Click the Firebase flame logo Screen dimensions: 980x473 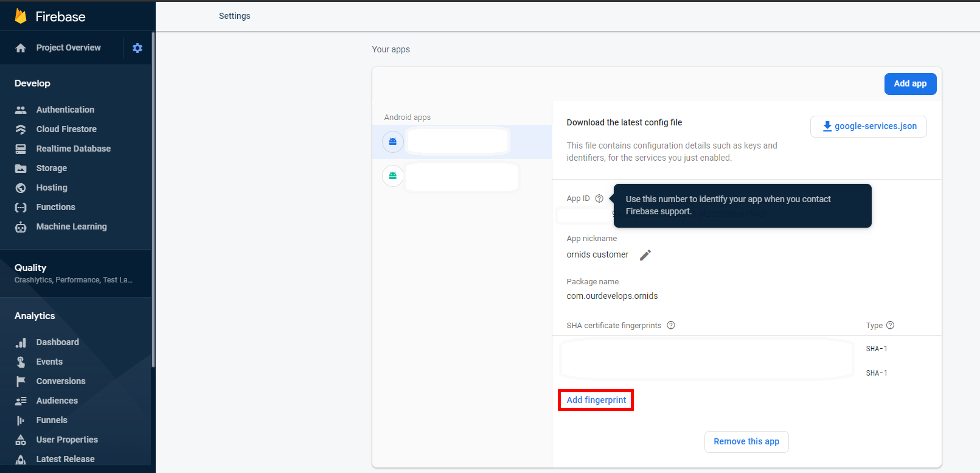tap(21, 16)
